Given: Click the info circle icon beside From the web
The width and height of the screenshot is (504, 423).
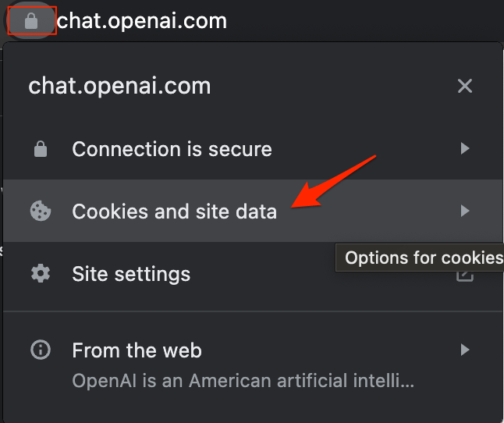Looking at the screenshot, I should pos(41,350).
